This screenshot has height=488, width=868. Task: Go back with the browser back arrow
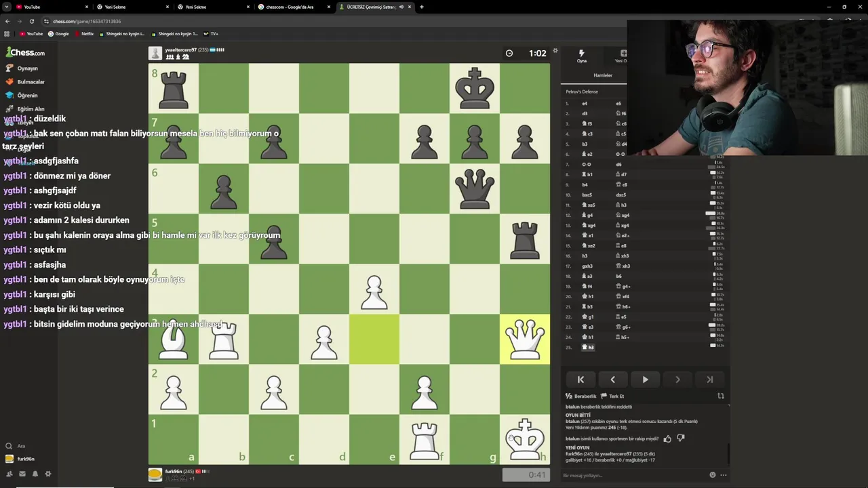click(7, 21)
